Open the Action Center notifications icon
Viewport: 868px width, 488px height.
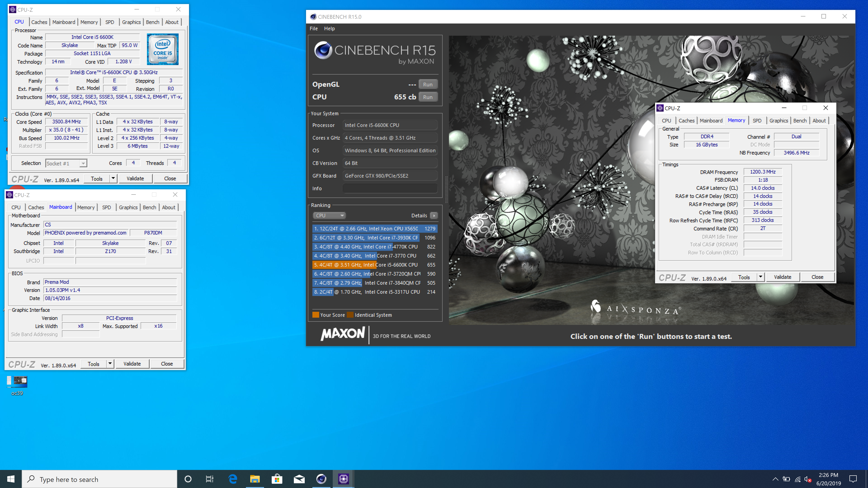[853, 479]
